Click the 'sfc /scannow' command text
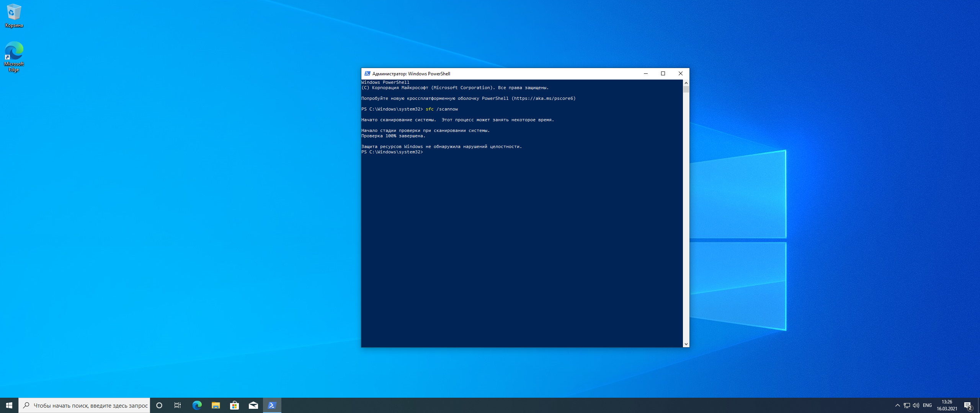This screenshot has width=980, height=413. coord(442,109)
